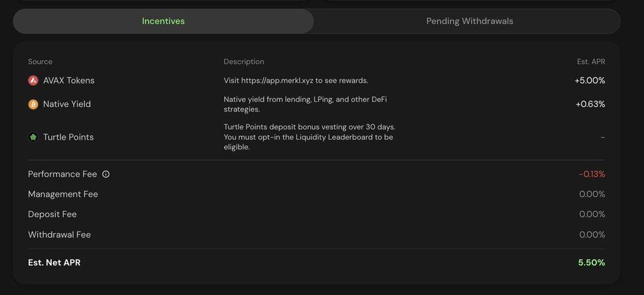Click the Native Yield source label
644x295 pixels.
pyautogui.click(x=67, y=104)
